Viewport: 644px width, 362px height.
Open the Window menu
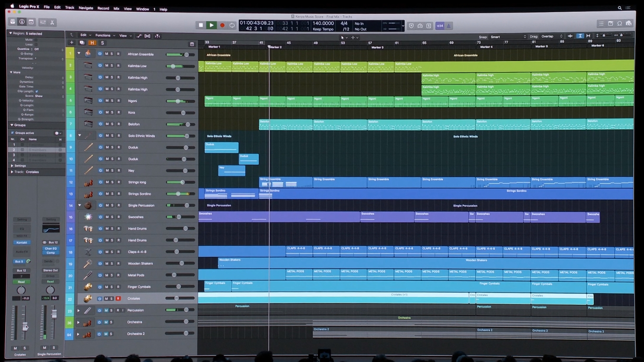(x=142, y=9)
